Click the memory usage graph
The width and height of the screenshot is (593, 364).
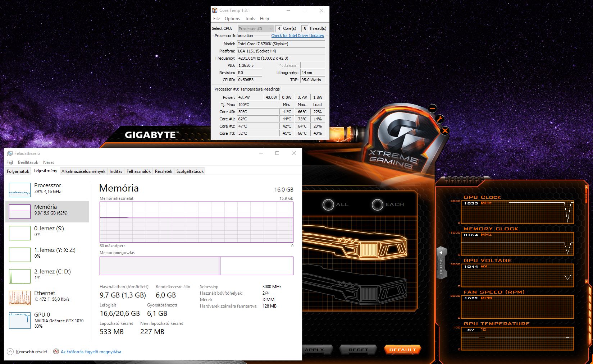click(196, 222)
